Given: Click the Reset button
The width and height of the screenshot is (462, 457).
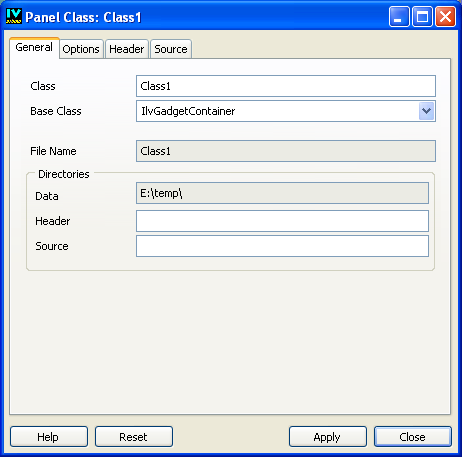Looking at the screenshot, I should tap(134, 436).
